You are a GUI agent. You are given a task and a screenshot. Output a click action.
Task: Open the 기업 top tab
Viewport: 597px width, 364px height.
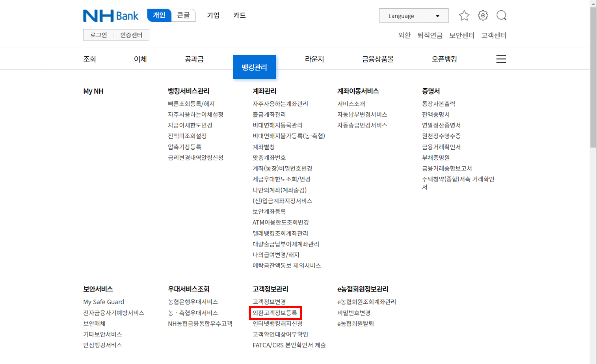coord(213,15)
